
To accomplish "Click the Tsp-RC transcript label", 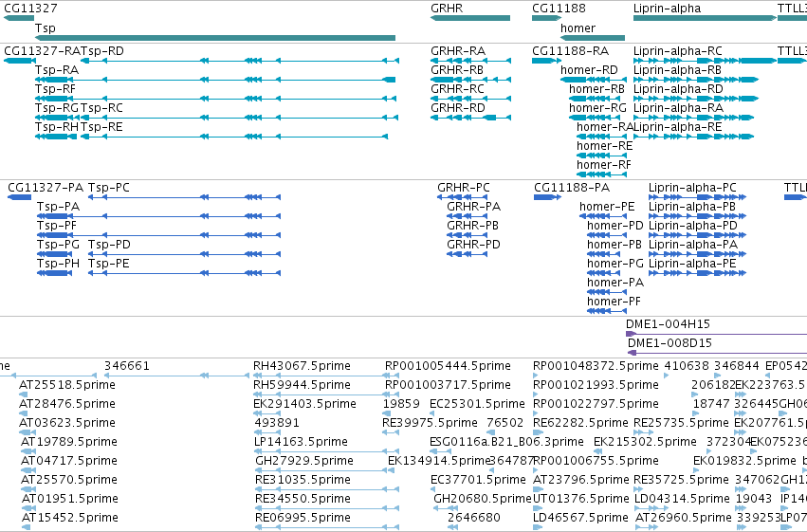I will tap(101, 108).
